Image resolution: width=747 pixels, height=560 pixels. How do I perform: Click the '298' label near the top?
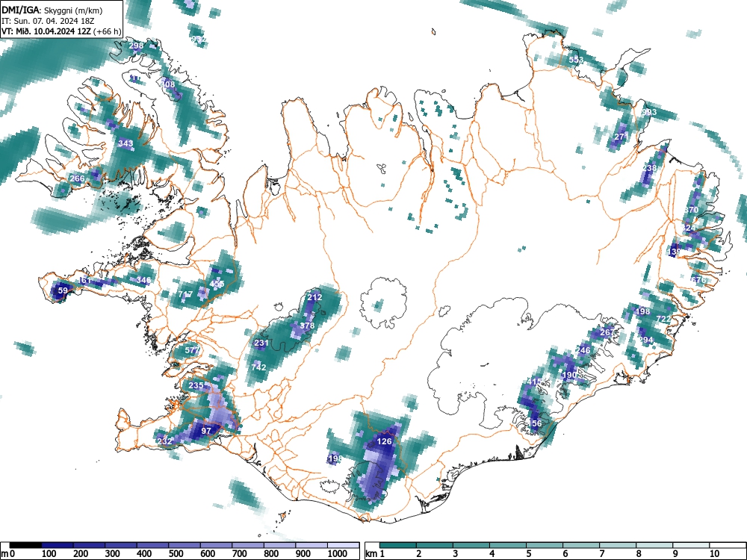[136, 46]
